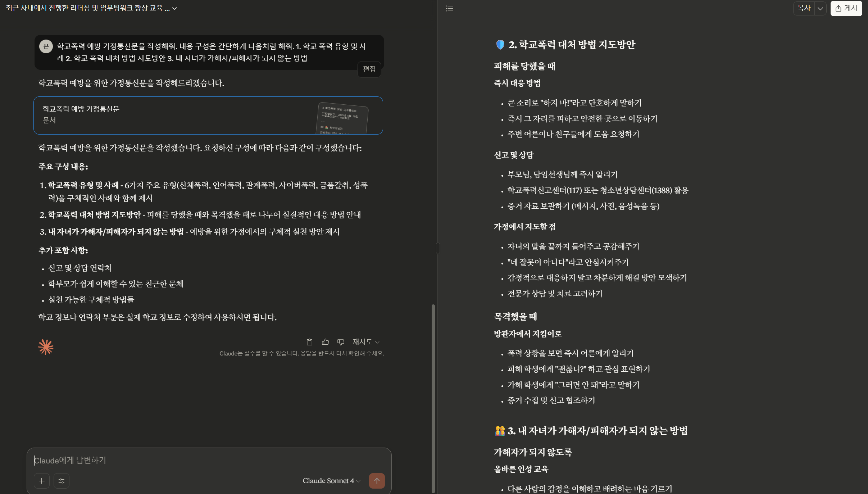868x494 pixels.
Task: Click the thumbs up feedback icon
Action: [x=325, y=342]
